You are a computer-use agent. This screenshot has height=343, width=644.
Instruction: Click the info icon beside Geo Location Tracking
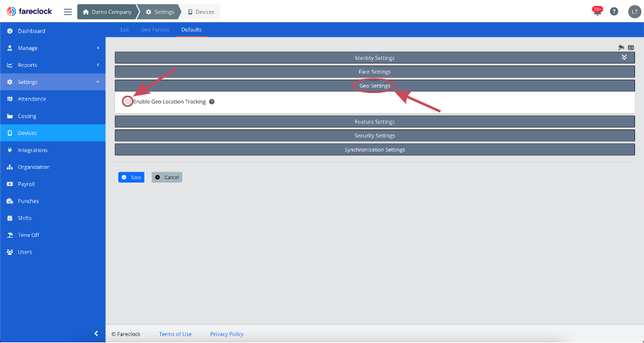coord(212,102)
